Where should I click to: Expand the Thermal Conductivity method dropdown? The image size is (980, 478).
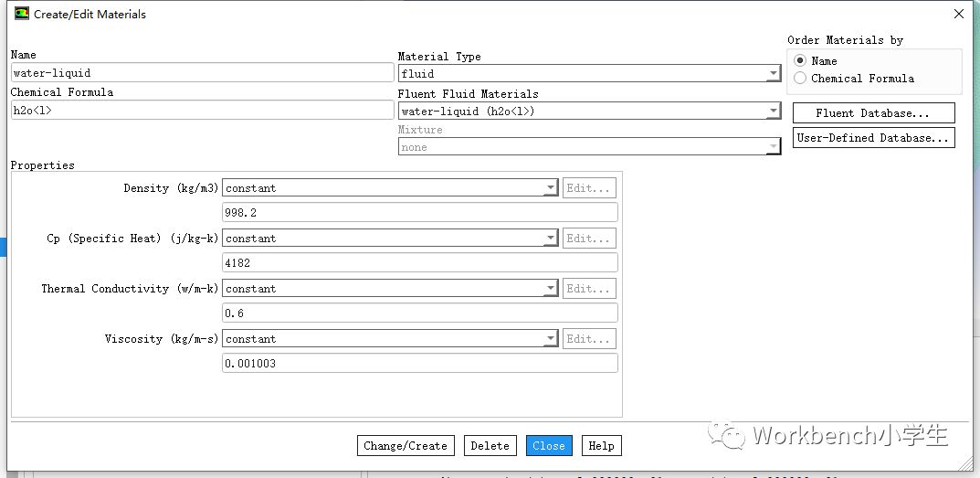(x=390, y=289)
